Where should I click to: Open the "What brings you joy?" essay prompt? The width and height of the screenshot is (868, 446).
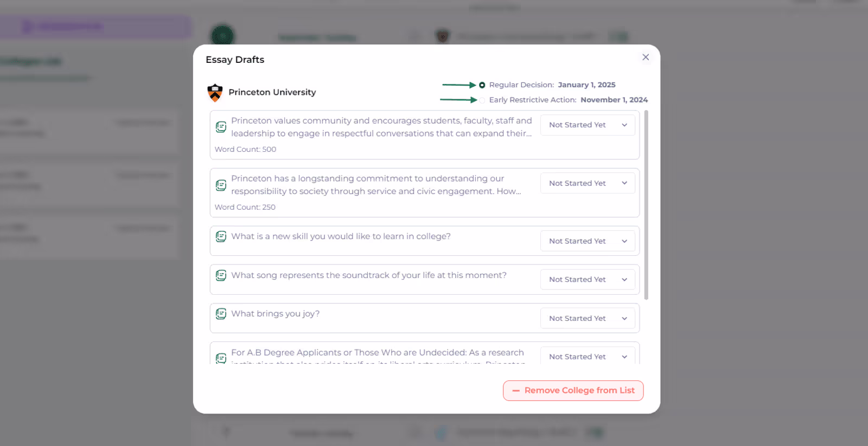pyautogui.click(x=275, y=314)
